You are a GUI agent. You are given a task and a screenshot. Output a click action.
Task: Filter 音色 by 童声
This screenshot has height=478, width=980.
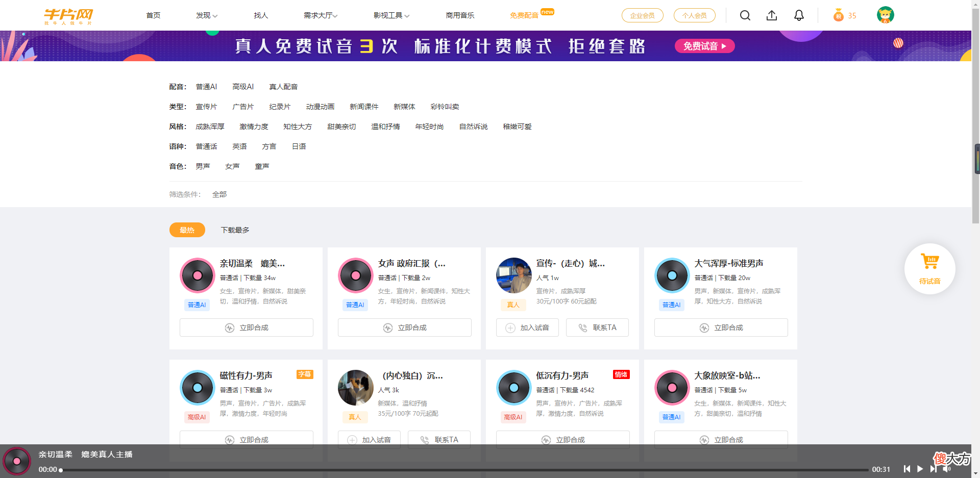262,166
